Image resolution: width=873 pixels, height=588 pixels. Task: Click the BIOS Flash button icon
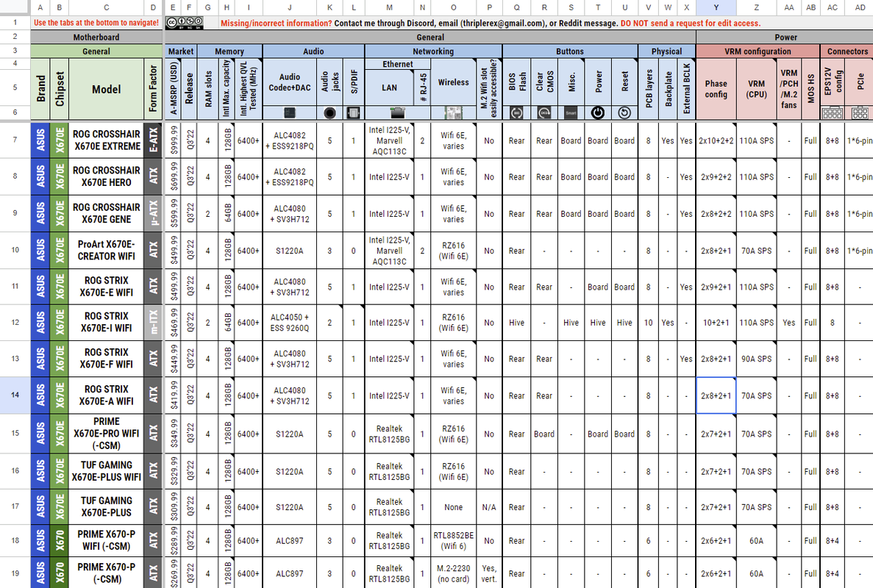pos(517,113)
